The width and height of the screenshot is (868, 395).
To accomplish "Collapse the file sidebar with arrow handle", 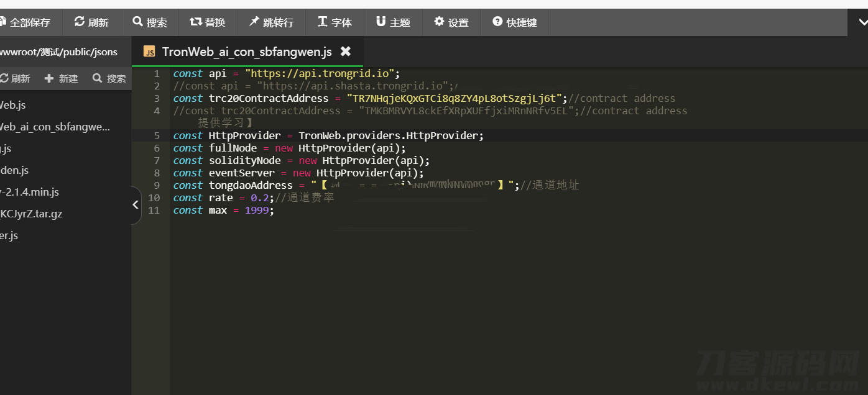I will tap(136, 204).
